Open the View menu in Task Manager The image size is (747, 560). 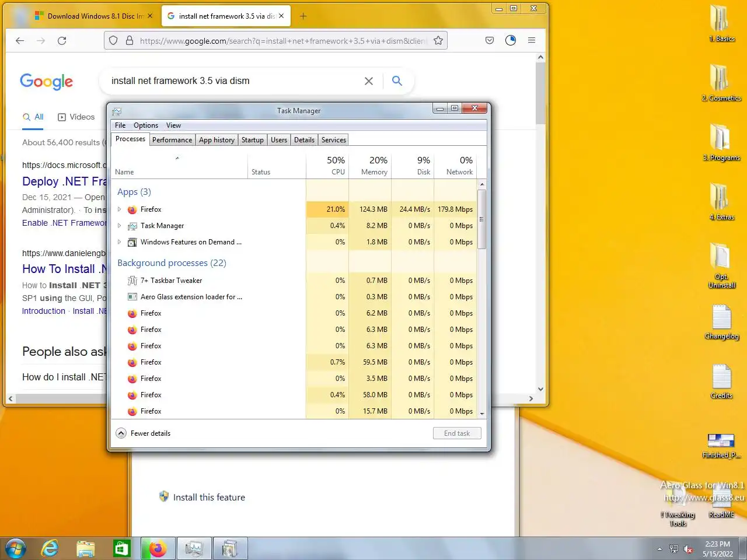pos(173,125)
